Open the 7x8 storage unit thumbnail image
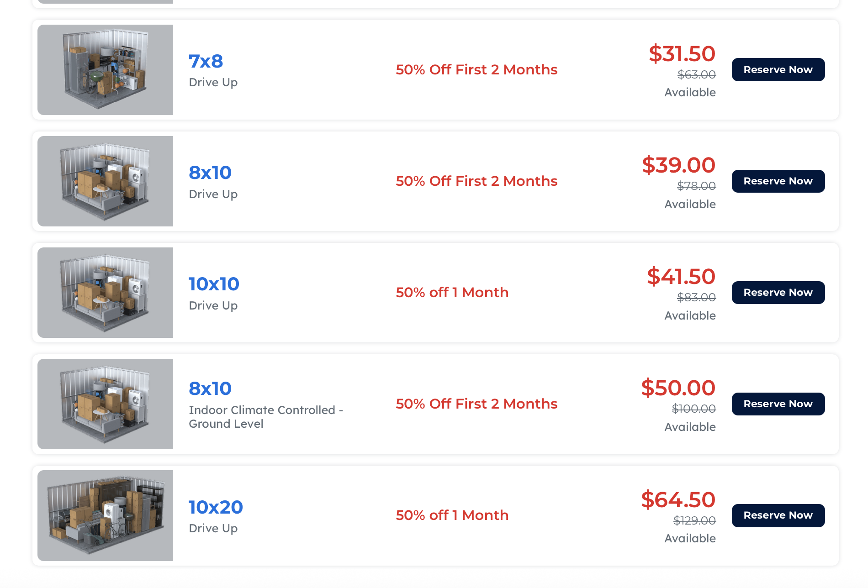 click(x=105, y=70)
